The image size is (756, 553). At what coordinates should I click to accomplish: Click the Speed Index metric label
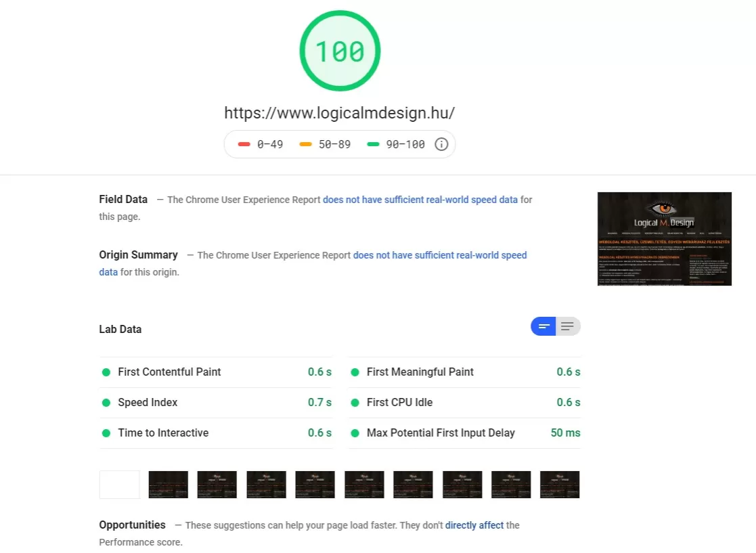pyautogui.click(x=148, y=403)
